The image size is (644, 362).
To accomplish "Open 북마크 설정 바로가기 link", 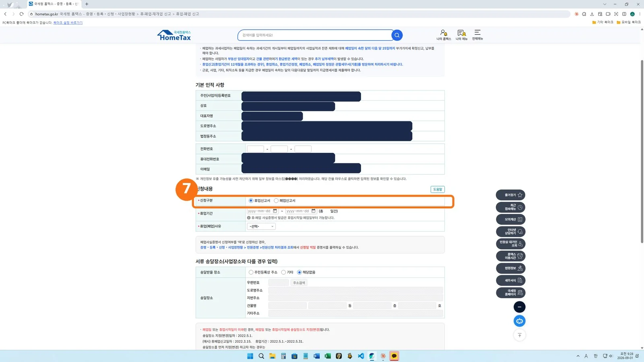I will pyautogui.click(x=68, y=23).
